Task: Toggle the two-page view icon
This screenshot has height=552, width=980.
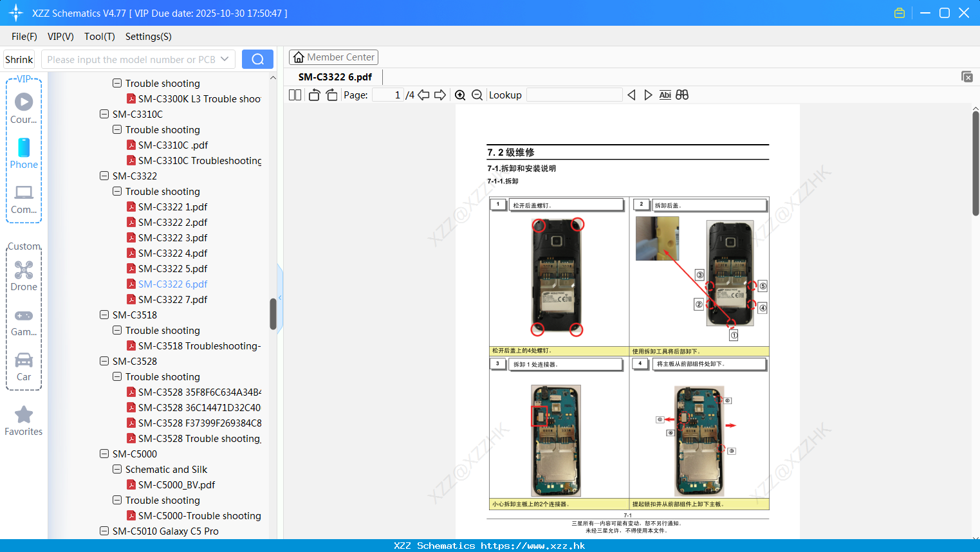Action: 295,95
